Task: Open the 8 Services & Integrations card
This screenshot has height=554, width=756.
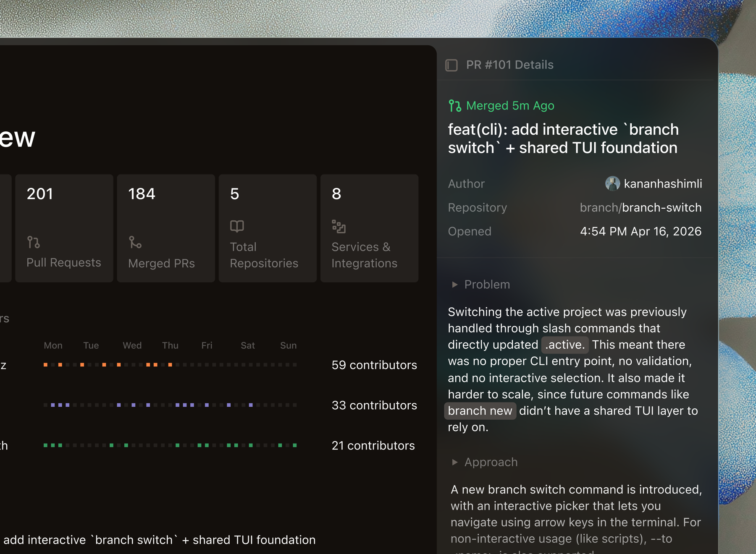Action: pos(369,228)
